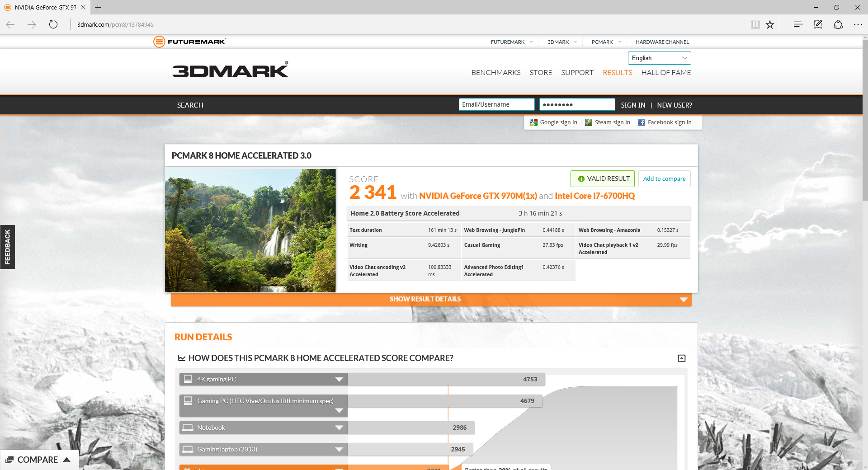
Task: Open the English language dropdown
Action: click(x=659, y=58)
